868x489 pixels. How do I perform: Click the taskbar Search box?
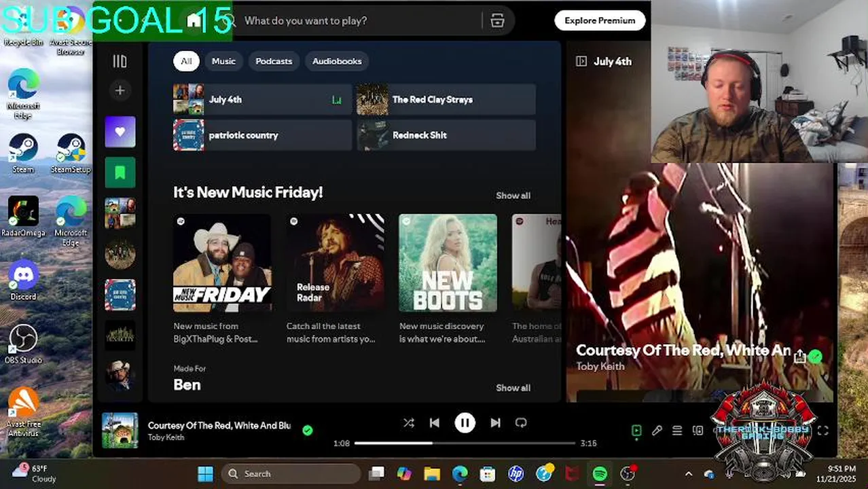pos(291,473)
